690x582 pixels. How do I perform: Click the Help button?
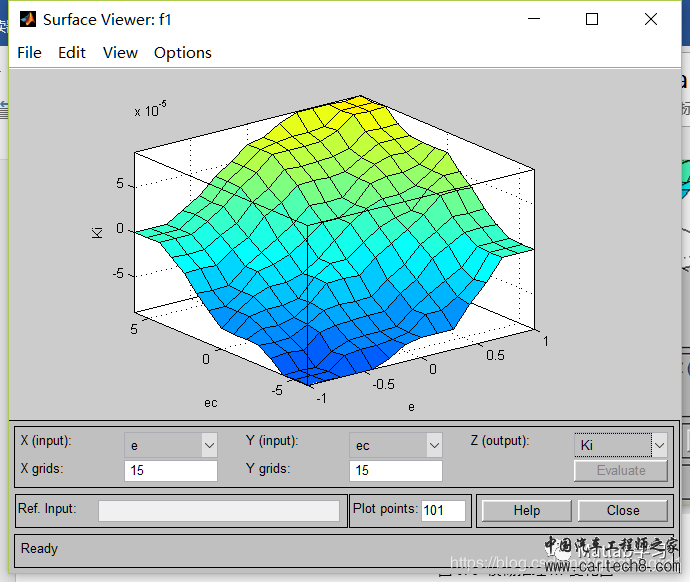coord(527,511)
